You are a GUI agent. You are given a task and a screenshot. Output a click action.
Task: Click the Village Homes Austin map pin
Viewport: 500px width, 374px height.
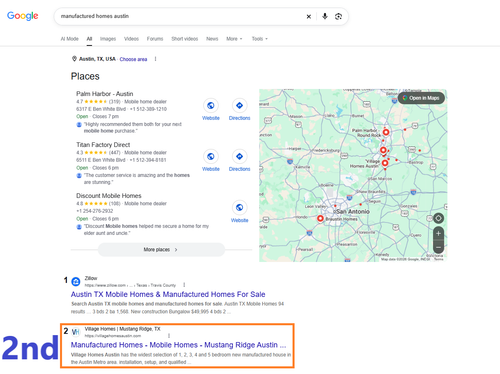(x=385, y=163)
